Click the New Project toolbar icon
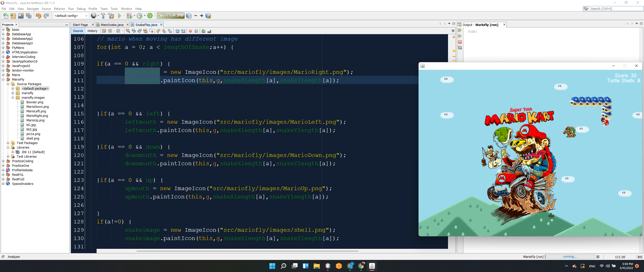Screen dimensions: 644x272 click(13, 16)
